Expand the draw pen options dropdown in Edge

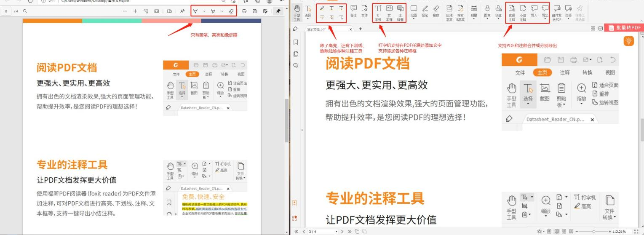tap(204, 11)
